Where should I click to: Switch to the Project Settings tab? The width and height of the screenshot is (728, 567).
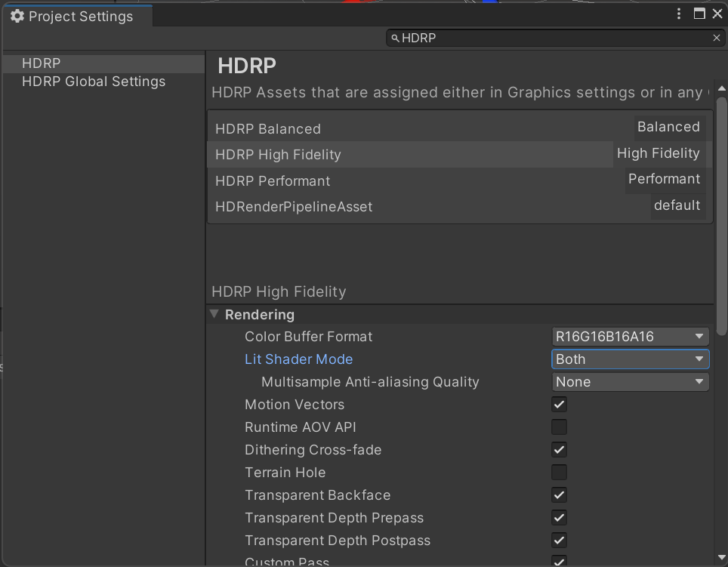[78, 17]
